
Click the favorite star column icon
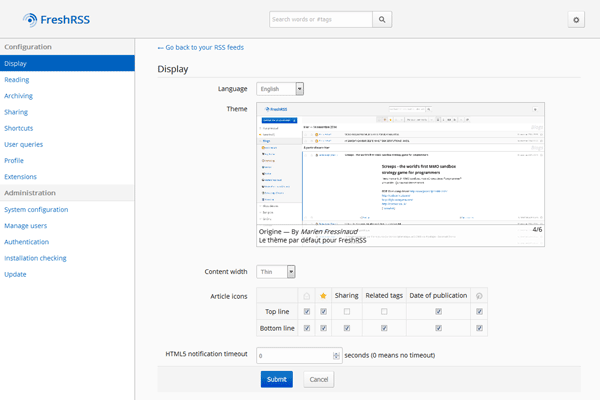coord(322,296)
